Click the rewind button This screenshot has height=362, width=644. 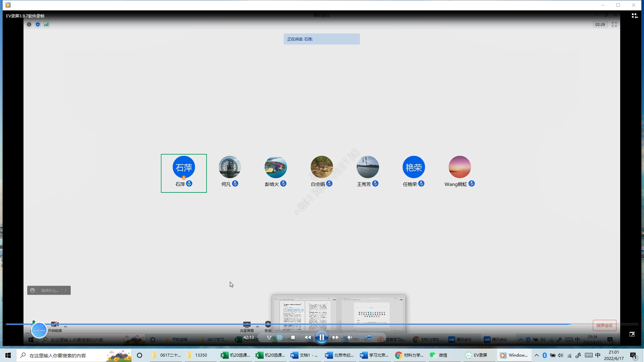[x=308, y=337]
